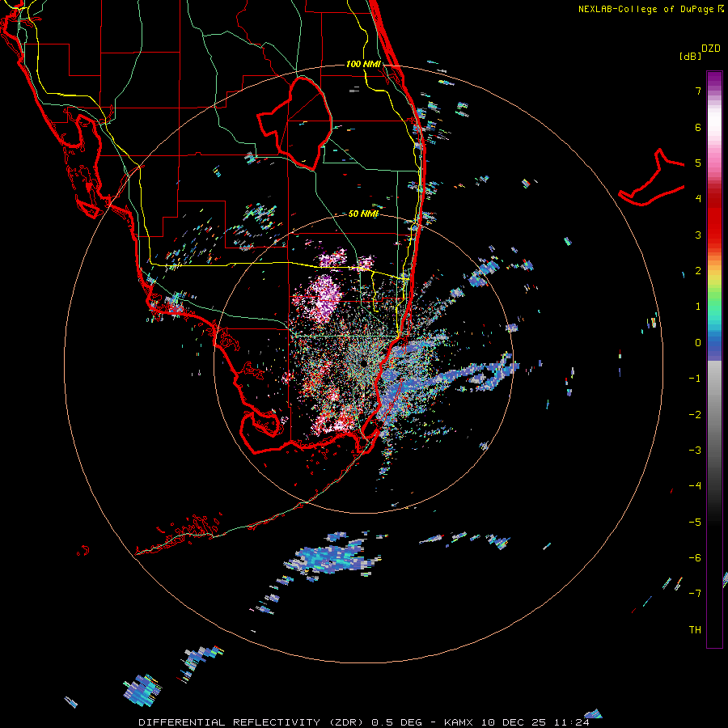Click the -6 tick label on the color scale
This screenshot has height=728, width=728.
coord(695,558)
